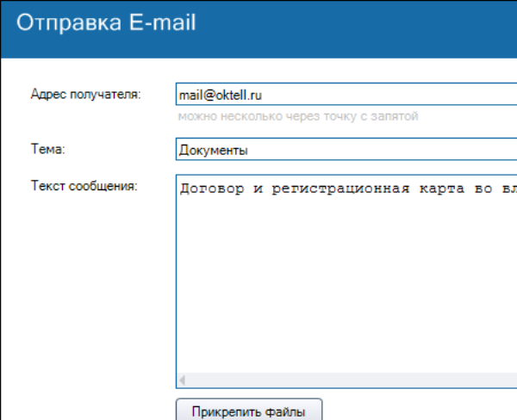The image size is (517, 420).
Task: Click the Текст сообщения label
Action: tap(84, 186)
